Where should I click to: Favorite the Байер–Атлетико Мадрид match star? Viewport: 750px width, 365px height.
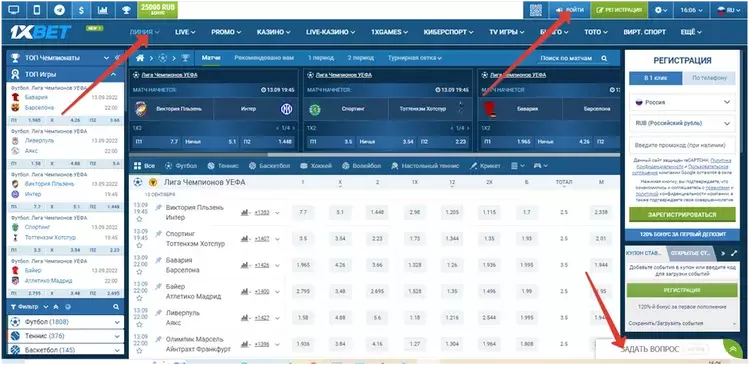139,298
